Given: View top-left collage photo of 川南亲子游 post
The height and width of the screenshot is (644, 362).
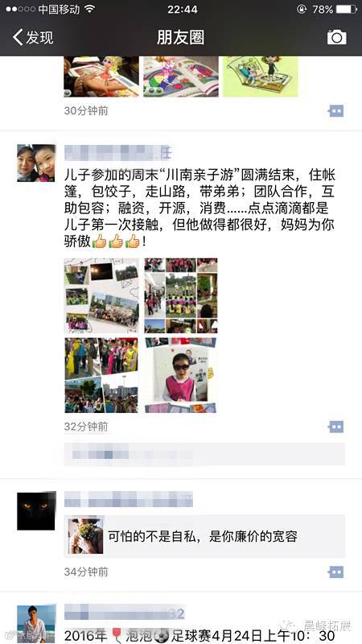Looking at the screenshot, I should click(x=101, y=295).
